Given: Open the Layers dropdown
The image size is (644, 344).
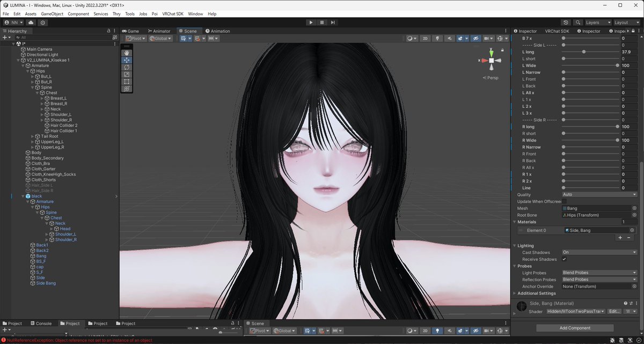Looking at the screenshot, I should tap(598, 23).
